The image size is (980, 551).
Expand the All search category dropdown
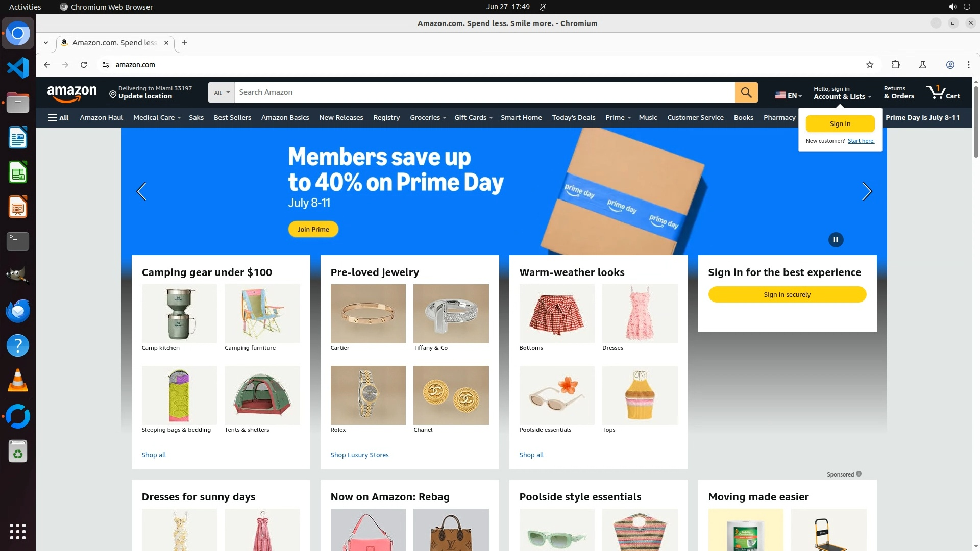pos(222,92)
